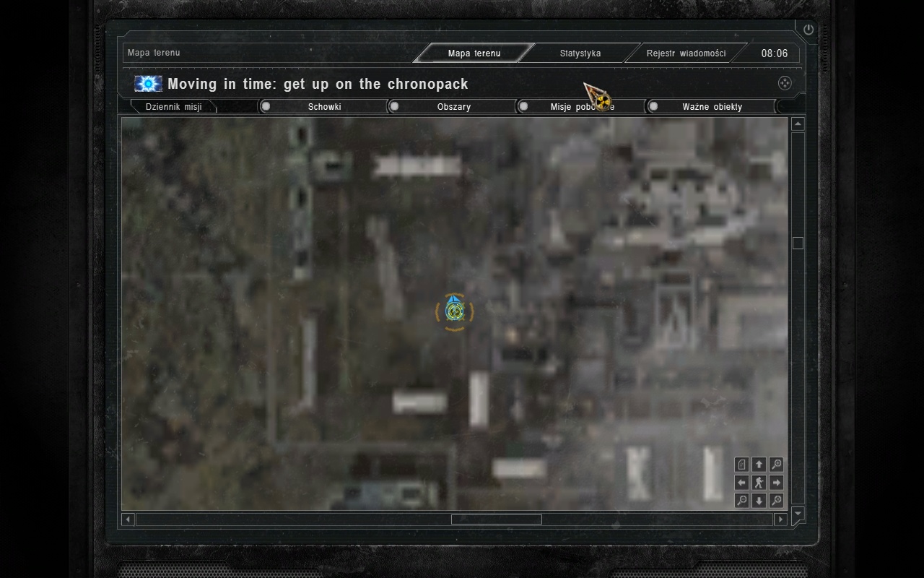Screen dimensions: 924x578
Task: Pan the map up with the arrow button
Action: point(759,465)
